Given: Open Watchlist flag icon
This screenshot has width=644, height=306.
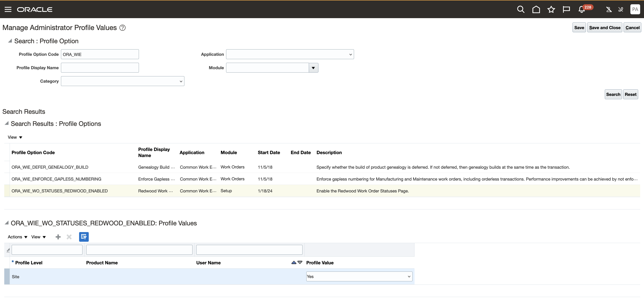Looking at the screenshot, I should tap(566, 9).
